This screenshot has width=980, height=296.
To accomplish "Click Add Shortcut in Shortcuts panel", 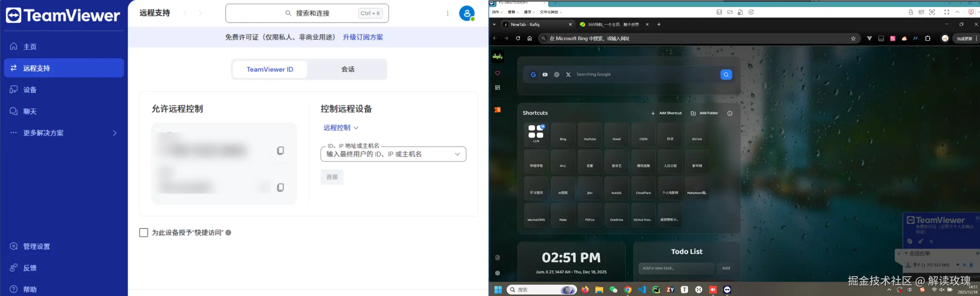I will [x=666, y=113].
